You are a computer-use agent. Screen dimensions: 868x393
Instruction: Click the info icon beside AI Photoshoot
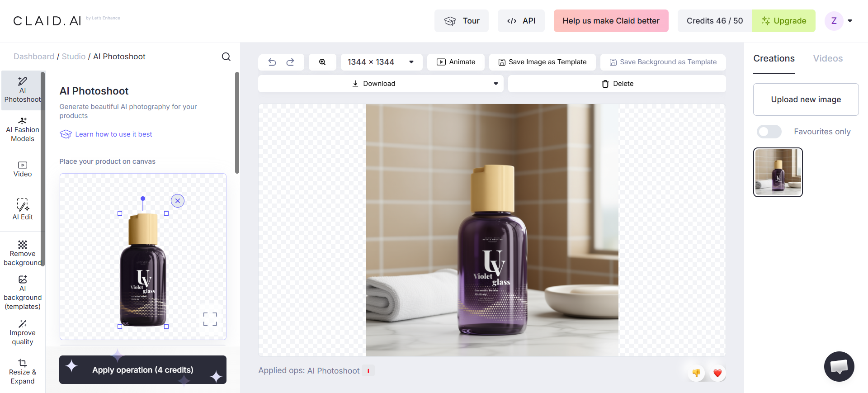click(368, 371)
